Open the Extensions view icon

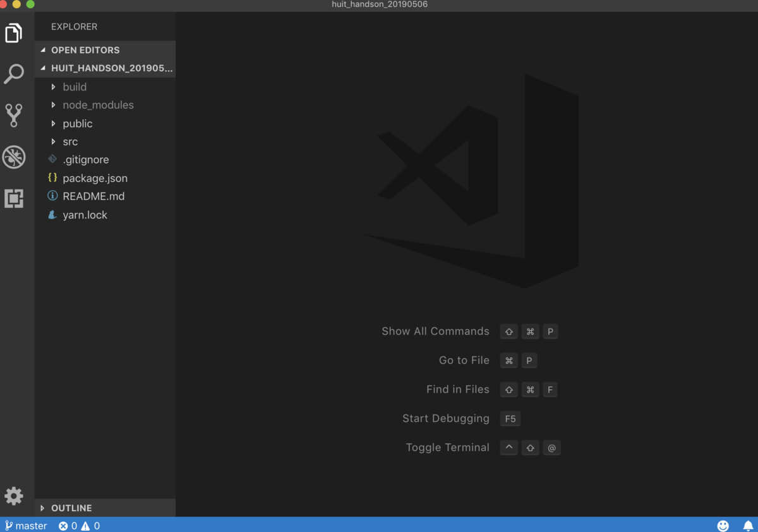coord(14,198)
